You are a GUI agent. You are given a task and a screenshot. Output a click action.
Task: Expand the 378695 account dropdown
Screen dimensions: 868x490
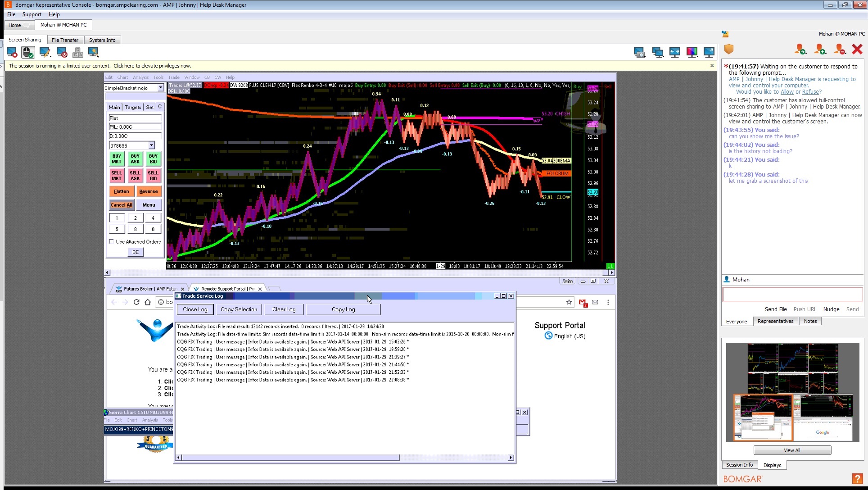[151, 145]
